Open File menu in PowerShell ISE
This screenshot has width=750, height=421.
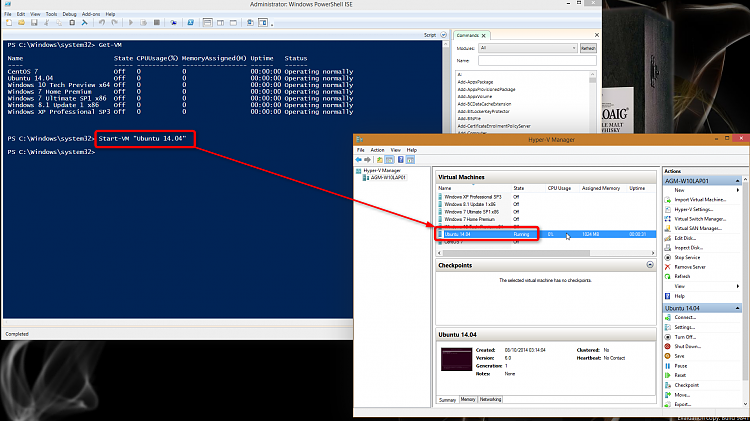click(8, 14)
